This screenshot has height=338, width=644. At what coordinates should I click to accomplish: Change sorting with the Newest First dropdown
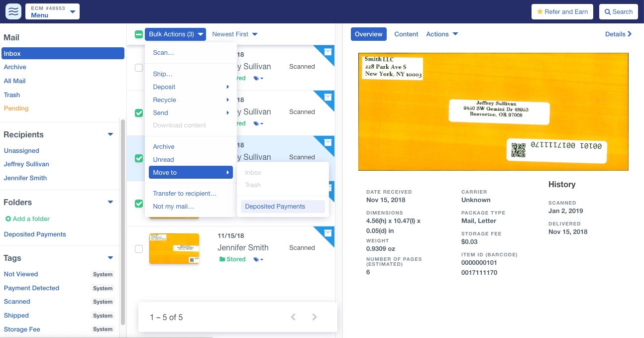[x=234, y=34]
